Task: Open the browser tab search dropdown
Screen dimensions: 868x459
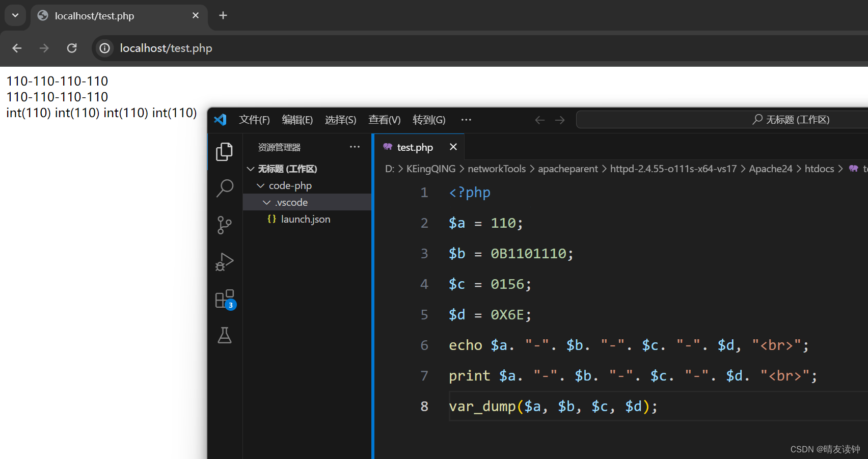Action: tap(15, 15)
